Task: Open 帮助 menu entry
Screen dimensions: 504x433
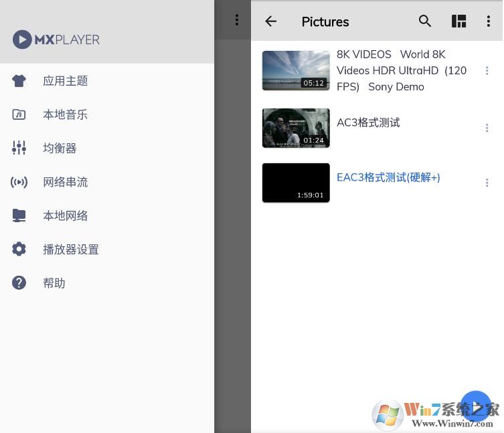Action: [54, 283]
